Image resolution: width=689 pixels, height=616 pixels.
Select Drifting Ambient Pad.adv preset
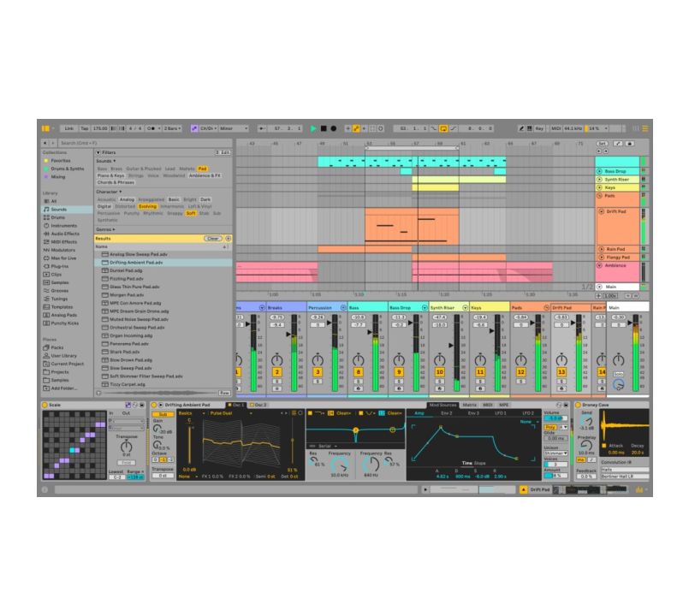pos(135,263)
